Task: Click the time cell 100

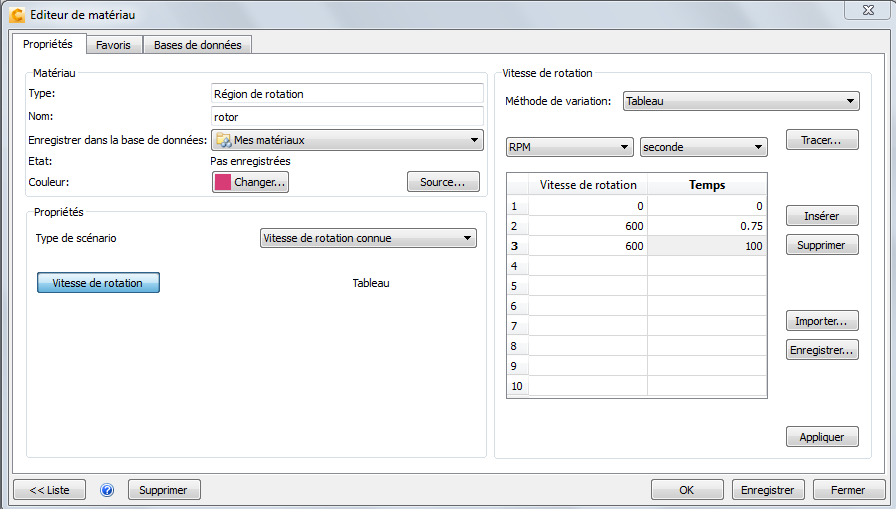Action: pyautogui.click(x=707, y=246)
